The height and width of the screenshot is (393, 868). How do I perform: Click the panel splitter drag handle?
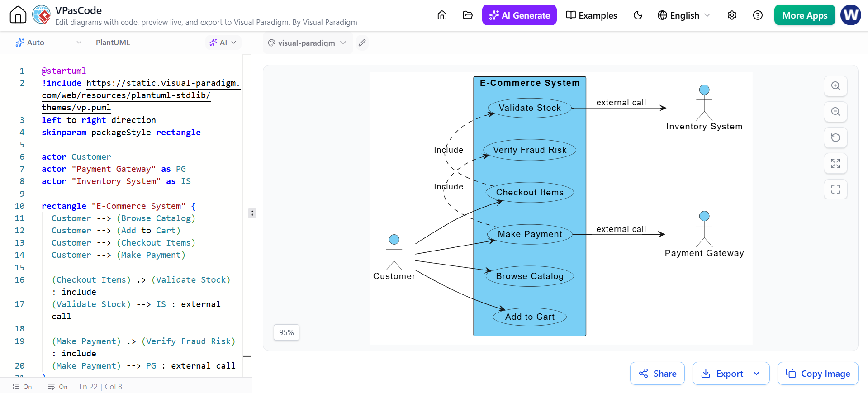pyautogui.click(x=252, y=213)
